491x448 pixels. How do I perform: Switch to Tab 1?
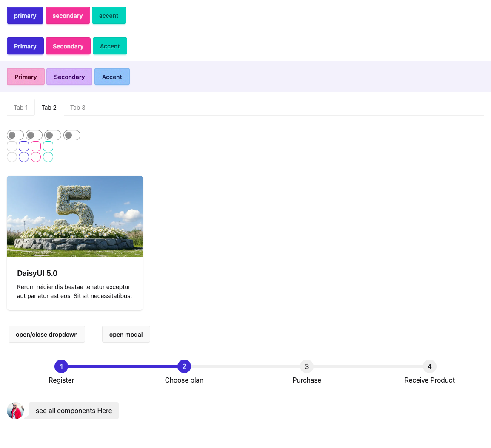(x=20, y=108)
